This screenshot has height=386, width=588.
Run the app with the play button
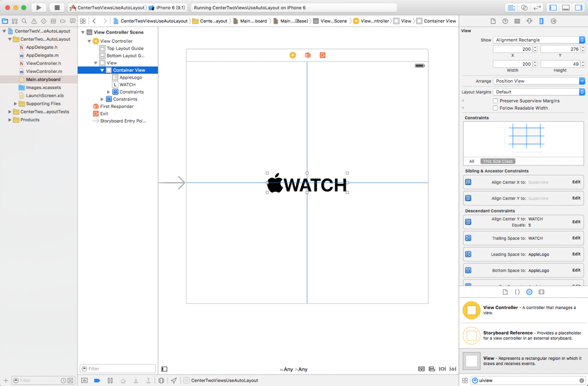pos(39,8)
